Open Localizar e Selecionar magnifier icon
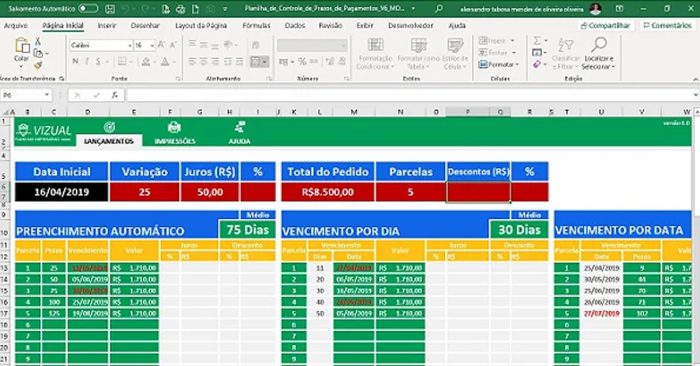The width and height of the screenshot is (700, 366). (x=599, y=45)
